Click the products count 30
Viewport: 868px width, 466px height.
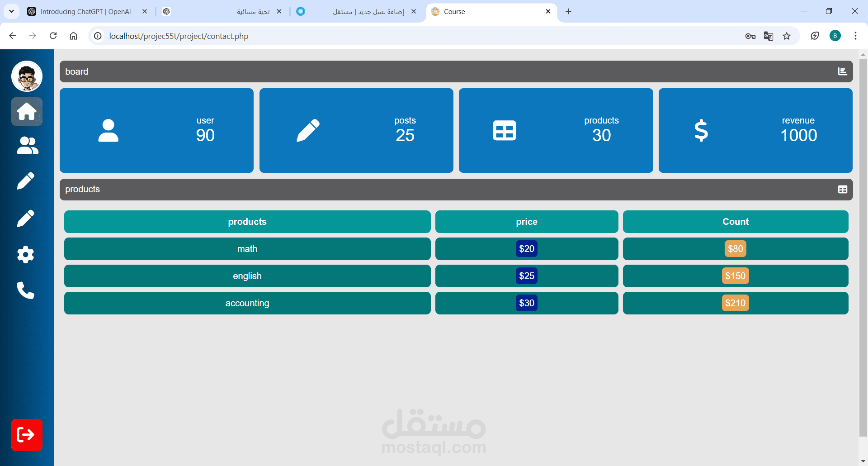tap(602, 135)
